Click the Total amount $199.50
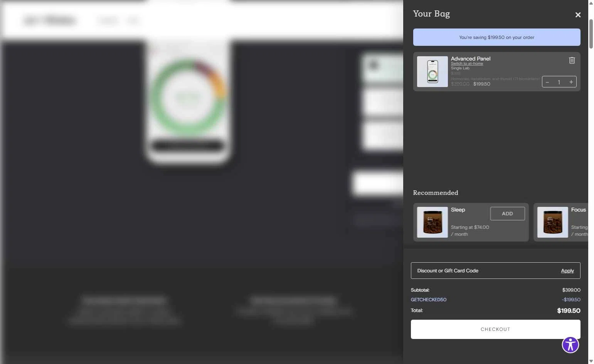This screenshot has height=364, width=594. point(569,310)
